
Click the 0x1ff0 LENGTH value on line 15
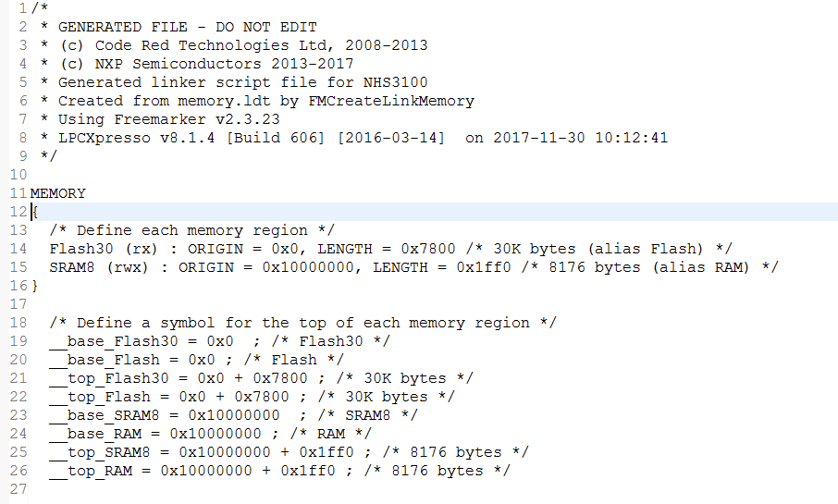[484, 267]
